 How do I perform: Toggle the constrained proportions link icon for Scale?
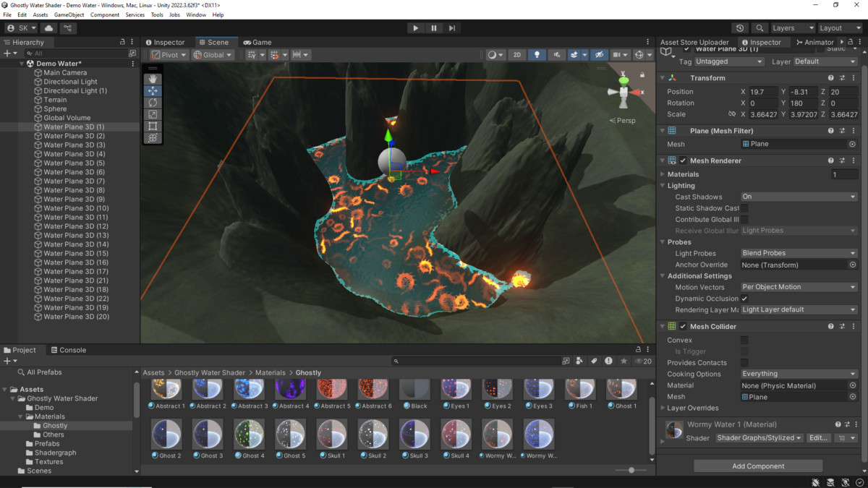(x=731, y=114)
